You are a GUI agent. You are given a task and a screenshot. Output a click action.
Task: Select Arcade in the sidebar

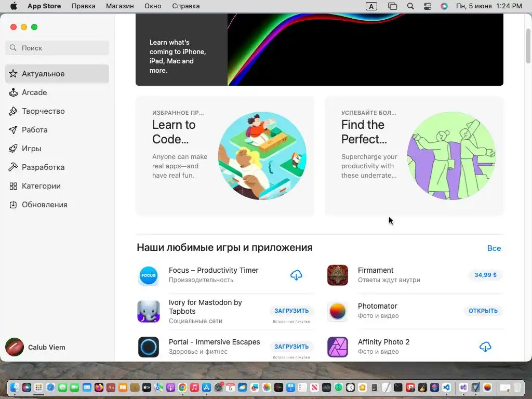[57, 92]
